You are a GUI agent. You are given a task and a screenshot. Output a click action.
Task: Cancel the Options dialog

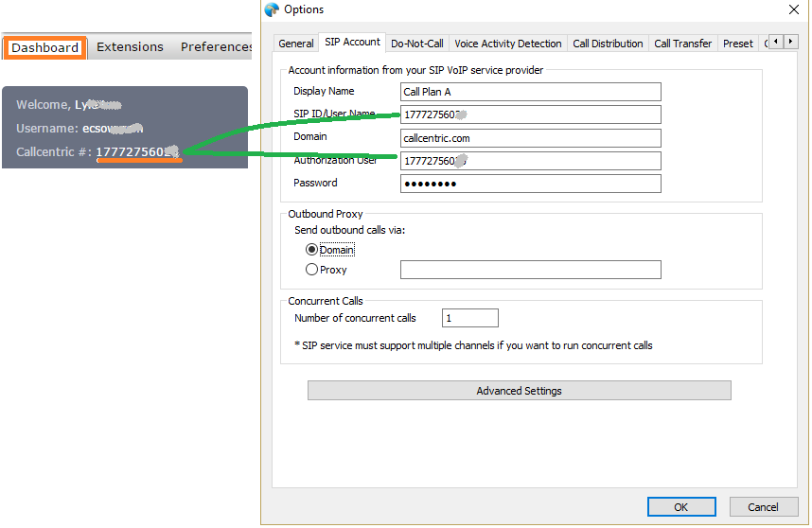tap(764, 507)
